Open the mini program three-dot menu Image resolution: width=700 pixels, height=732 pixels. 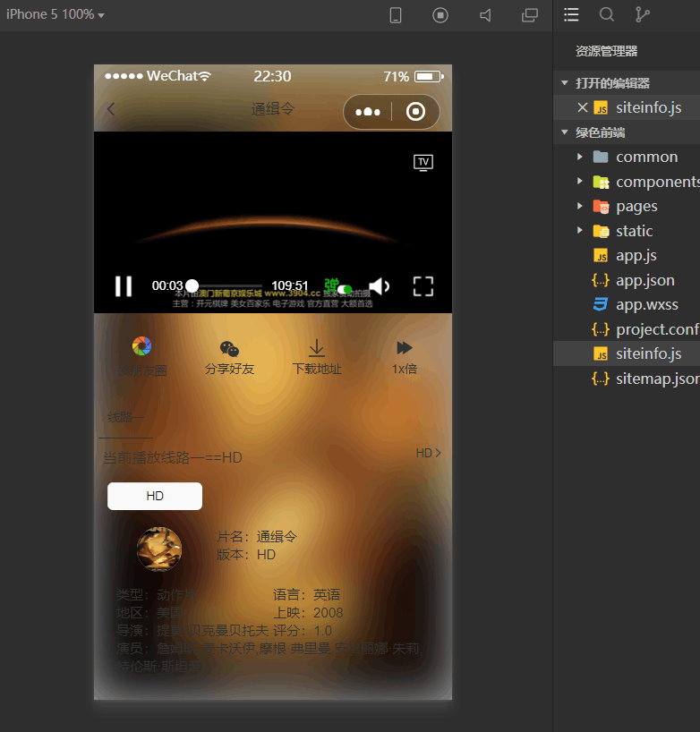pyautogui.click(x=368, y=112)
